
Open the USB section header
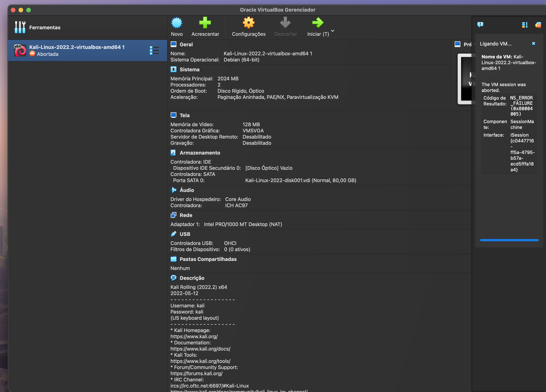pos(185,234)
